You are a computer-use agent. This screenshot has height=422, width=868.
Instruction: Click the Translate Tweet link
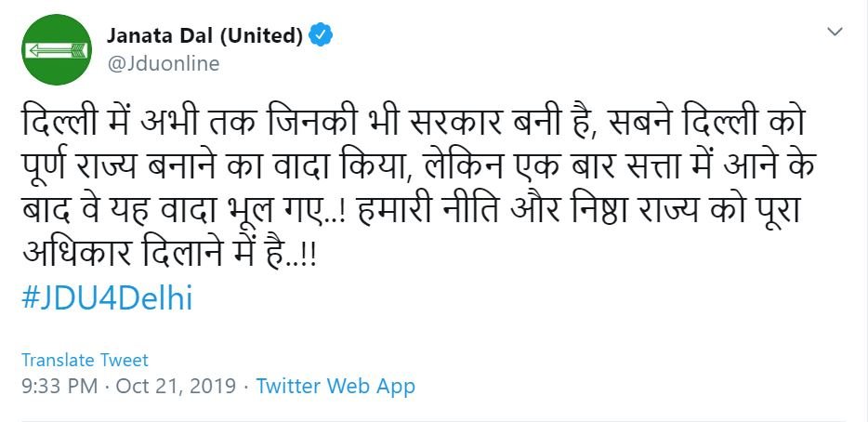click(85, 361)
